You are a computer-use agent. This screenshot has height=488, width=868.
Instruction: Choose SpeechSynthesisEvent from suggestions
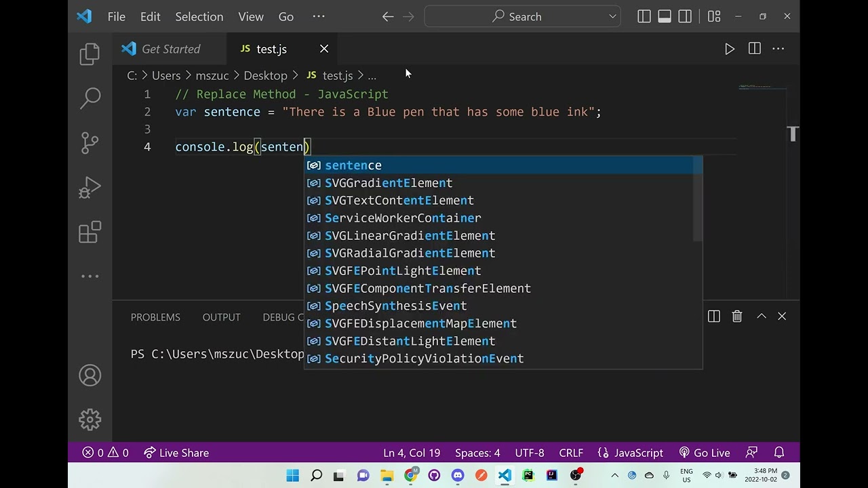[x=503, y=306]
